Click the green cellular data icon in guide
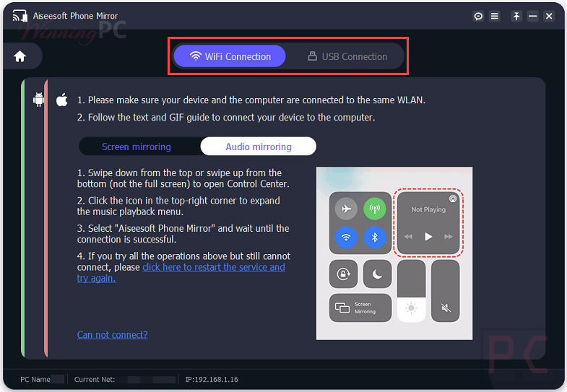 375,209
